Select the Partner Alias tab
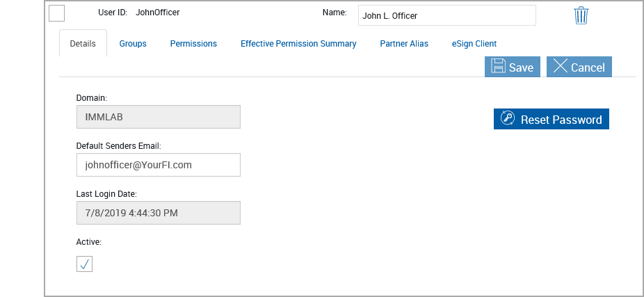 (404, 43)
